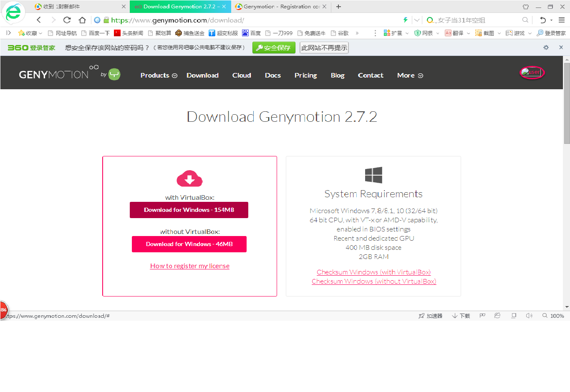Image resolution: width=570 pixels, height=392 pixels.
Task: Expand the bookmarks overflow chevron
Action: click(357, 33)
